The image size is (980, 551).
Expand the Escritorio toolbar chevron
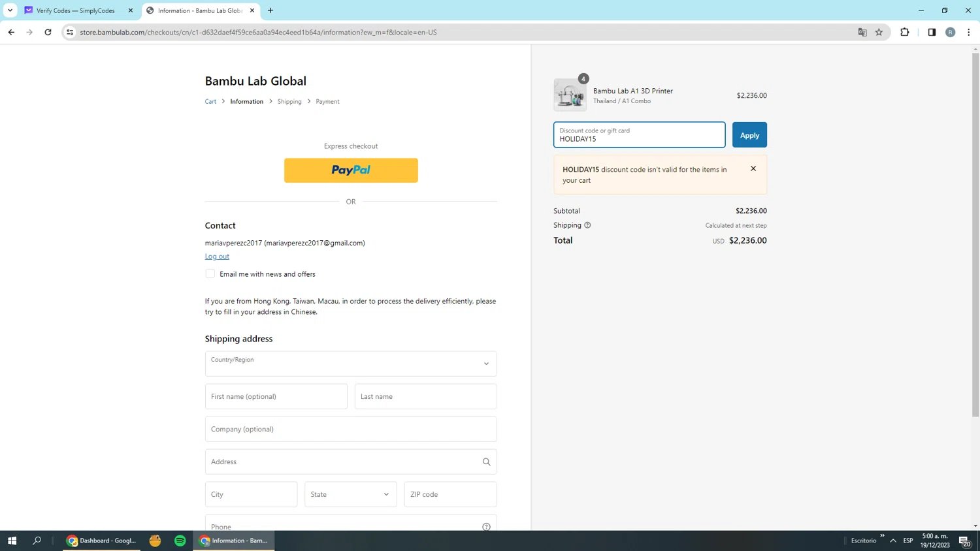click(882, 536)
